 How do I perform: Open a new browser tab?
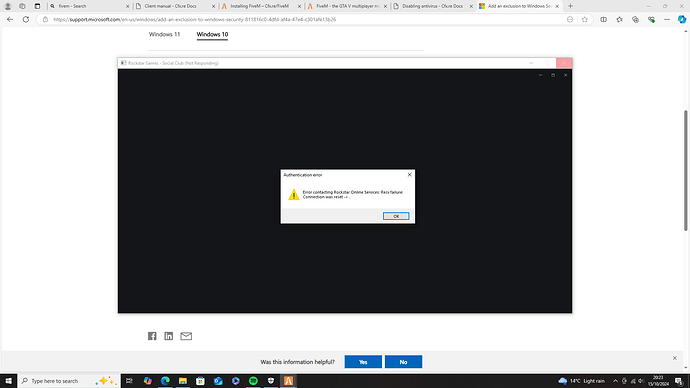click(x=570, y=6)
